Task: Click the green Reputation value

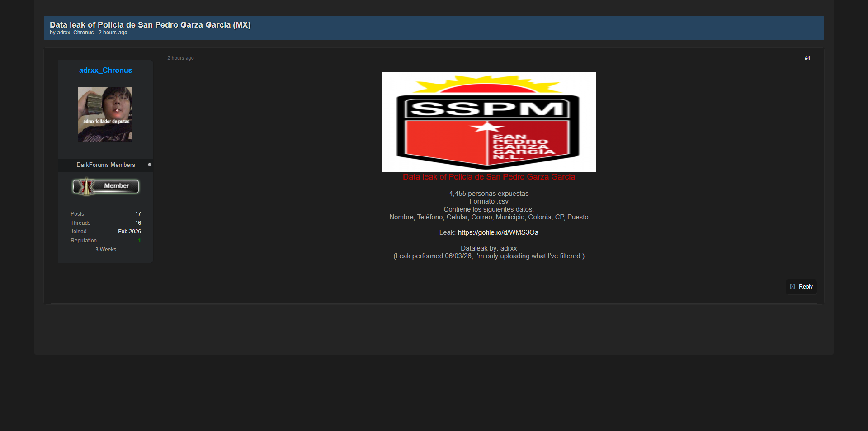Action: tap(139, 241)
